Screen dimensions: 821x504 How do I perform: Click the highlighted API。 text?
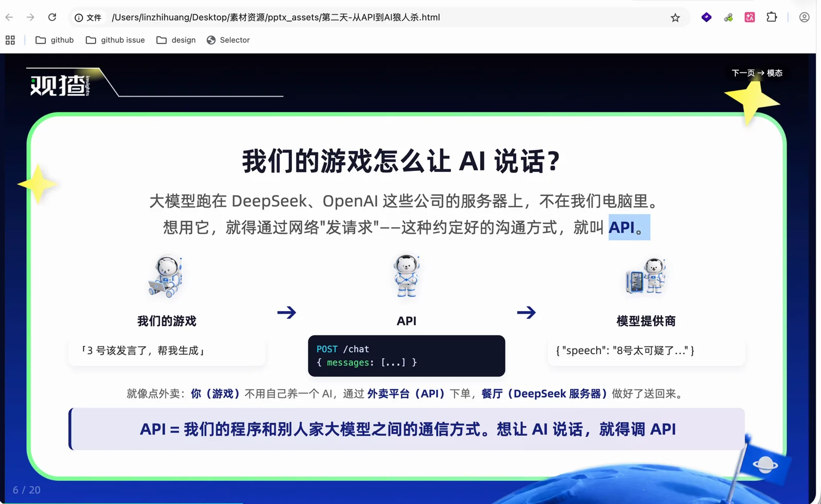[x=629, y=227]
